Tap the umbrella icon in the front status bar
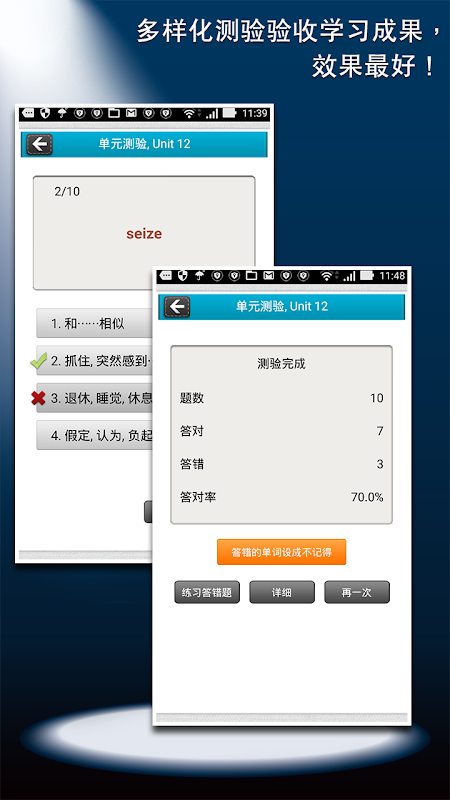This screenshot has height=800, width=450. click(200, 276)
